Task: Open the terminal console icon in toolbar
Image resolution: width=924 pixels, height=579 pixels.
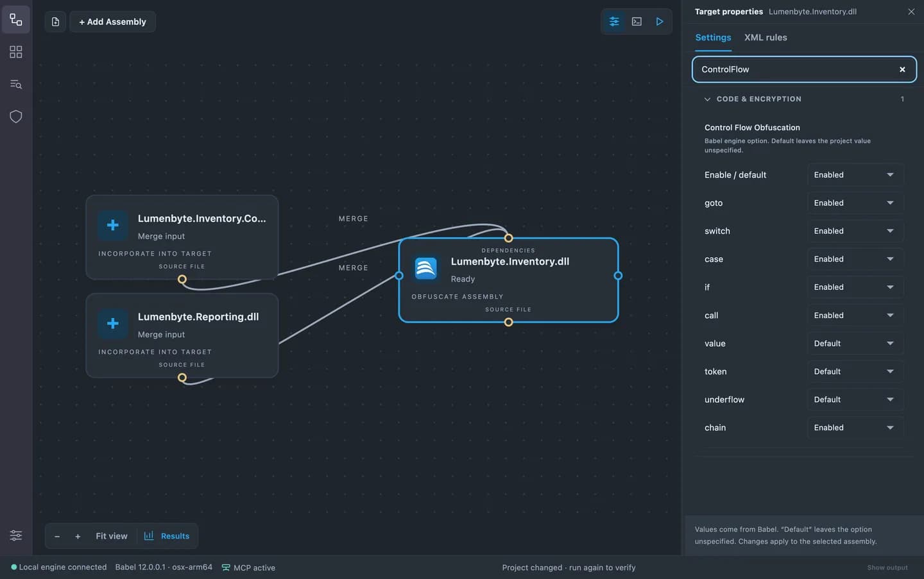Action: (x=637, y=22)
